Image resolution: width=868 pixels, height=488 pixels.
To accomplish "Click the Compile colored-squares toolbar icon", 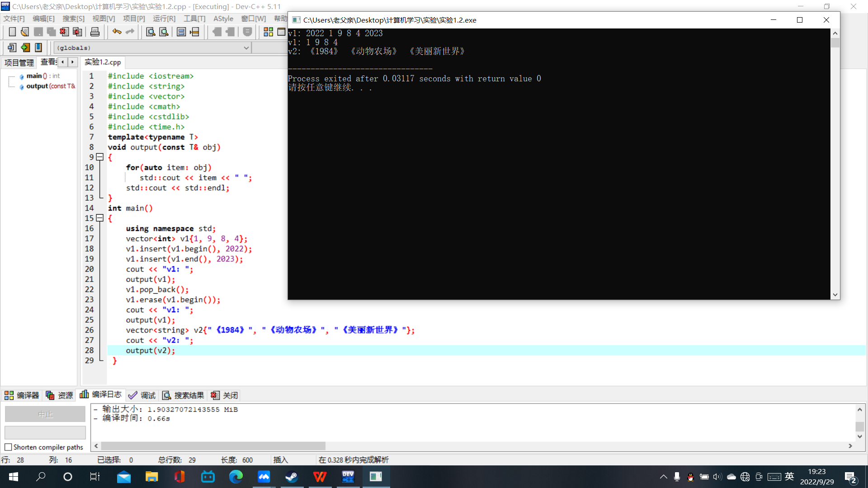I will click(x=268, y=32).
